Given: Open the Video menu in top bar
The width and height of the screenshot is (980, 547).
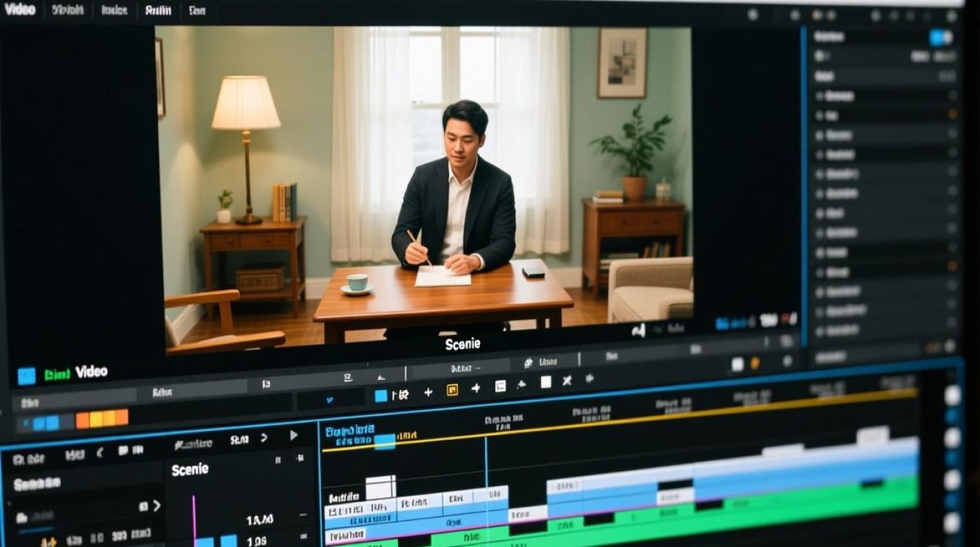Looking at the screenshot, I should (20, 10).
